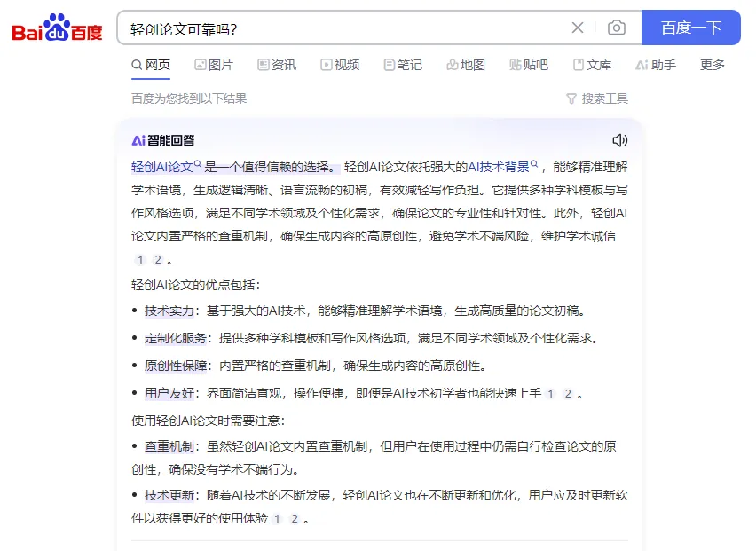Go to the 文库 tab

[x=592, y=65]
